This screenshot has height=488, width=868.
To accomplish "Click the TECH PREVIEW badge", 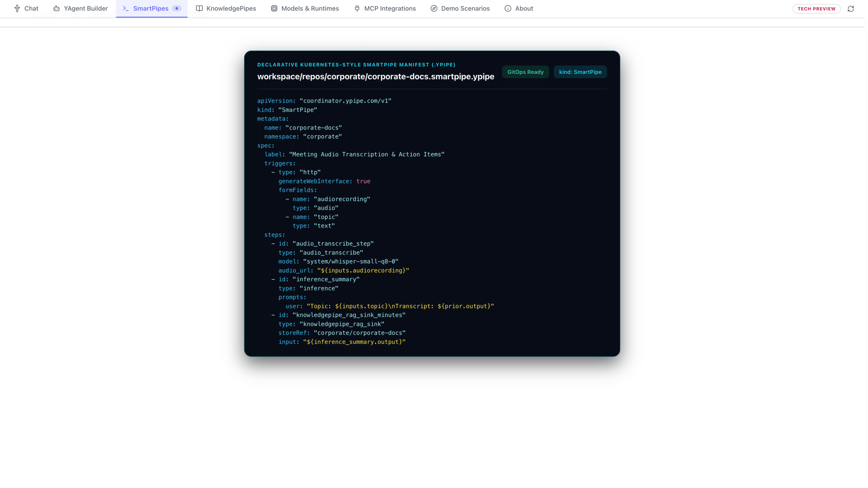I will 816,9.
